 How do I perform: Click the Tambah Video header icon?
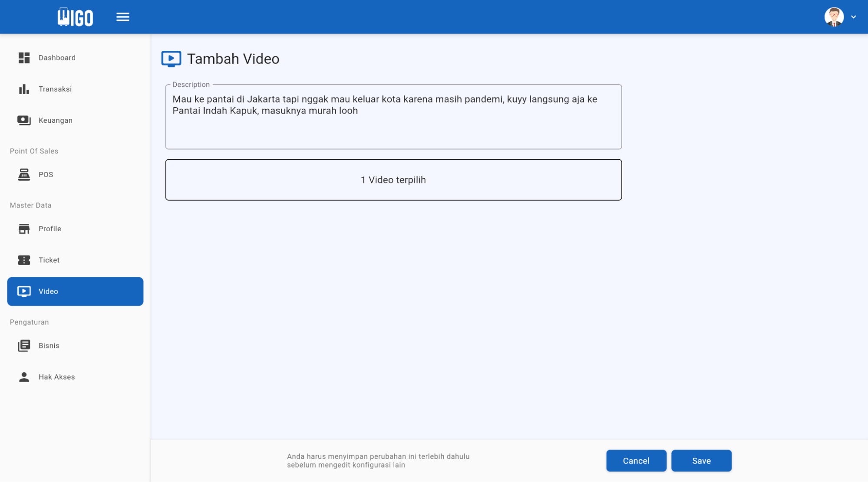pyautogui.click(x=171, y=58)
